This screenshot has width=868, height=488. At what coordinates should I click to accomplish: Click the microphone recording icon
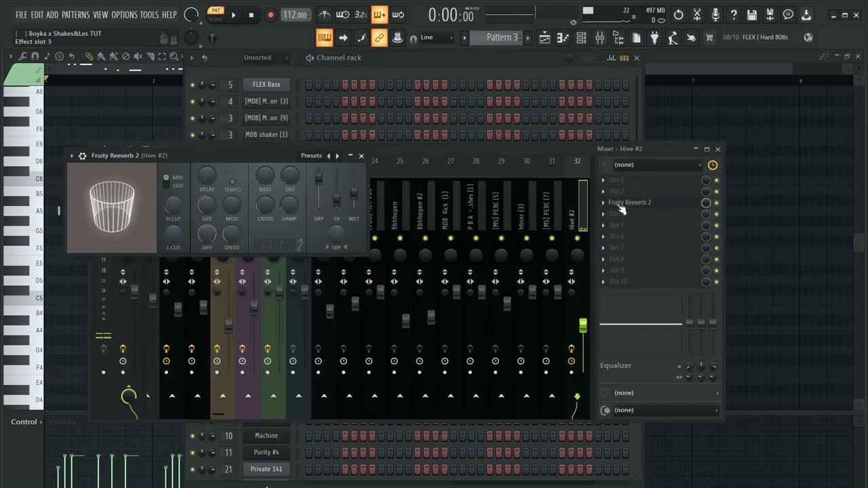(715, 15)
